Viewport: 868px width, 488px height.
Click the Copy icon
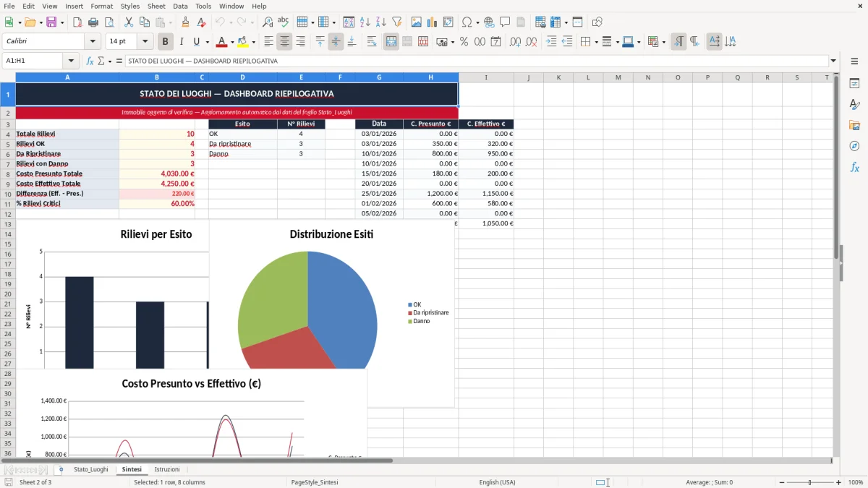tap(144, 22)
